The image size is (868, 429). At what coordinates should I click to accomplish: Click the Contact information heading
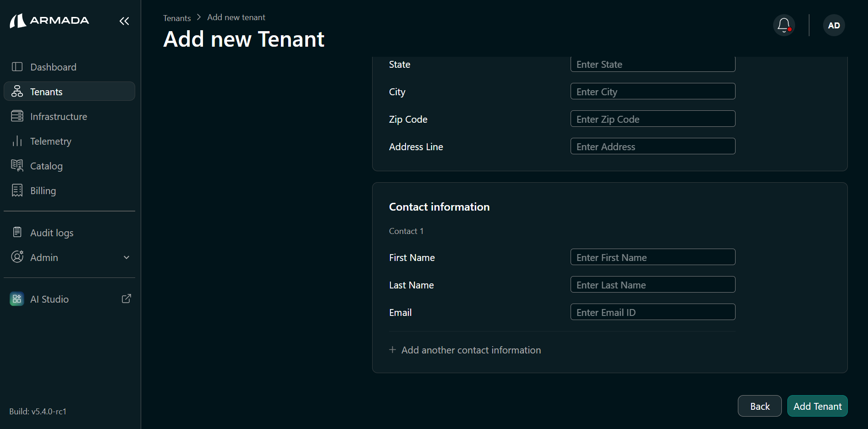pos(439,207)
